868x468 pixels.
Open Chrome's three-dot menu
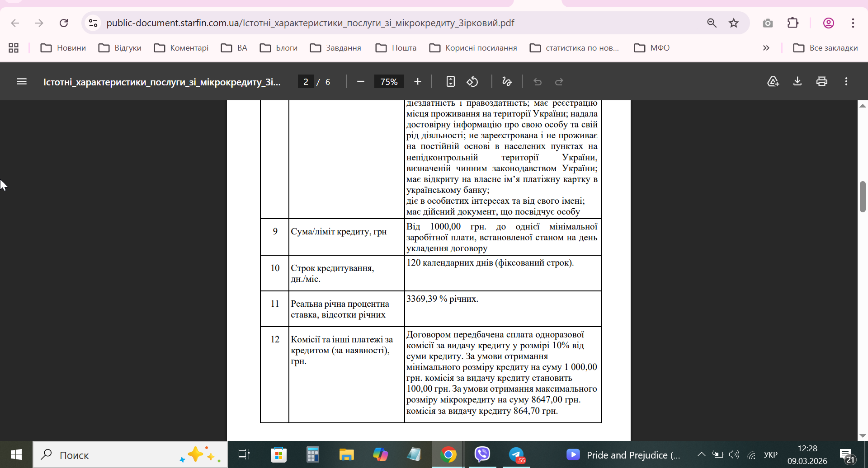pos(853,23)
